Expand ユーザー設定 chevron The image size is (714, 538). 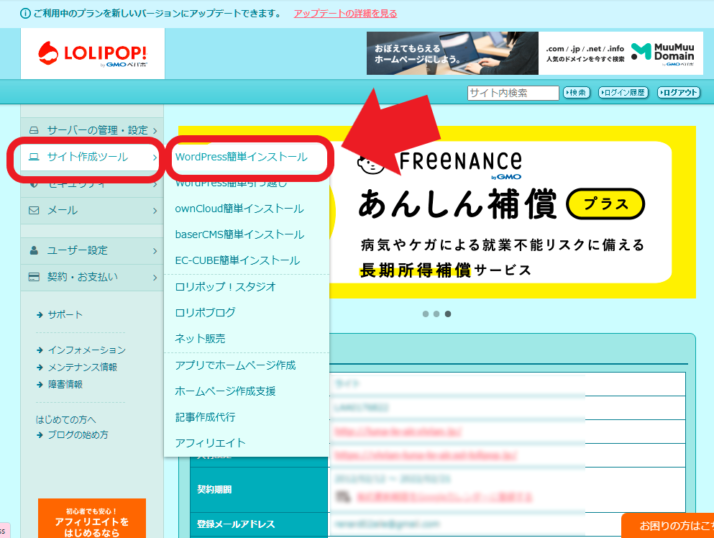point(155,251)
